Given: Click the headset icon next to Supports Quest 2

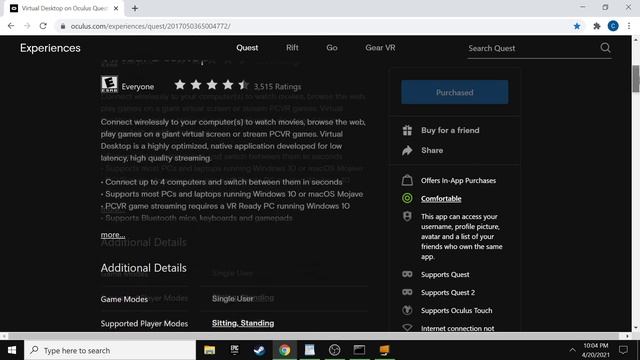Looking at the screenshot, I should click(x=407, y=292).
